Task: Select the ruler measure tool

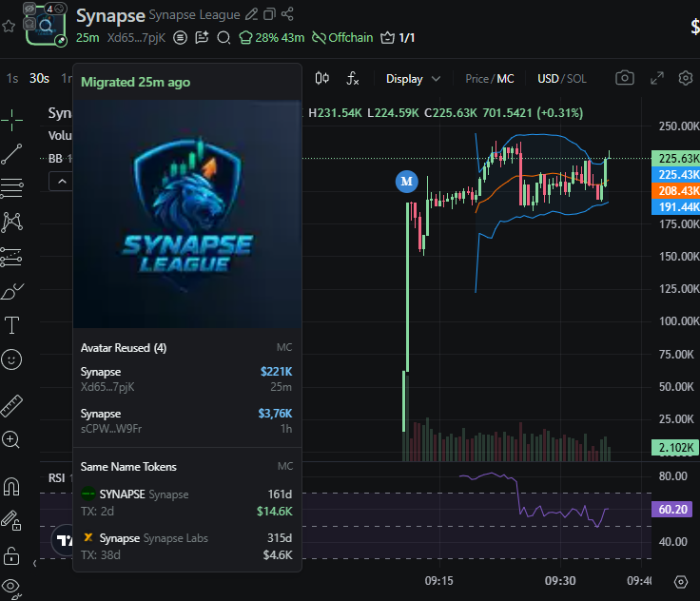Action: click(x=12, y=406)
